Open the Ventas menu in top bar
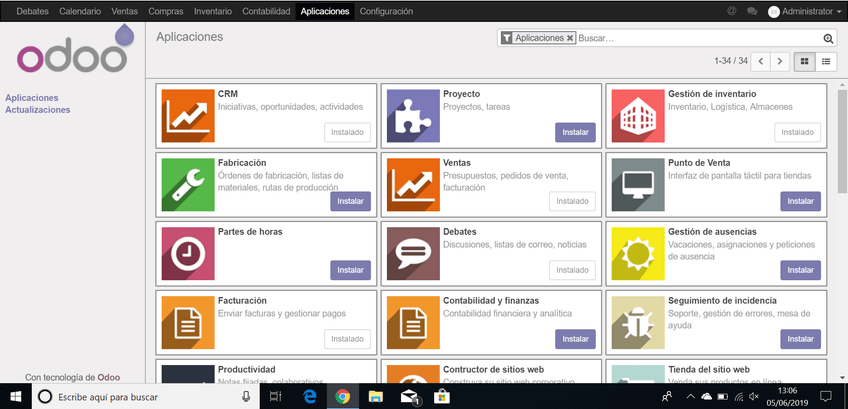Screen dimensions: 848x409 pyautogui.click(x=124, y=11)
